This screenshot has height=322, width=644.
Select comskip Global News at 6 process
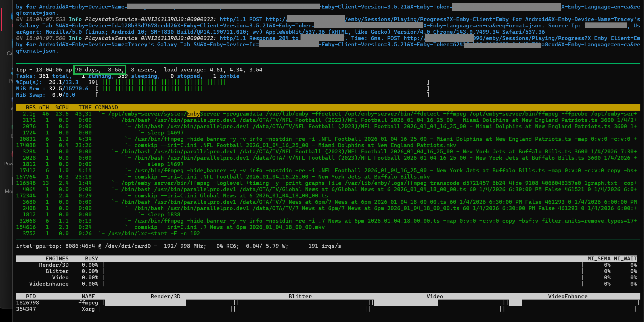(231, 196)
